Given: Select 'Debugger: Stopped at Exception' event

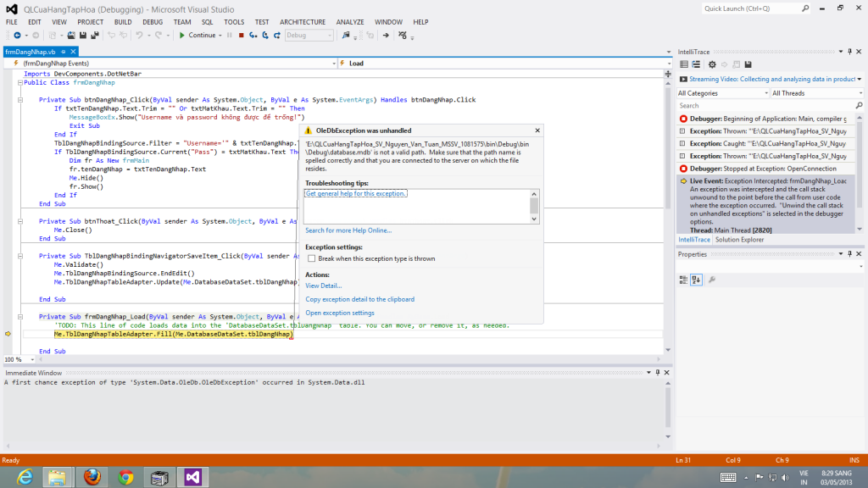Looking at the screenshot, I should (x=766, y=169).
